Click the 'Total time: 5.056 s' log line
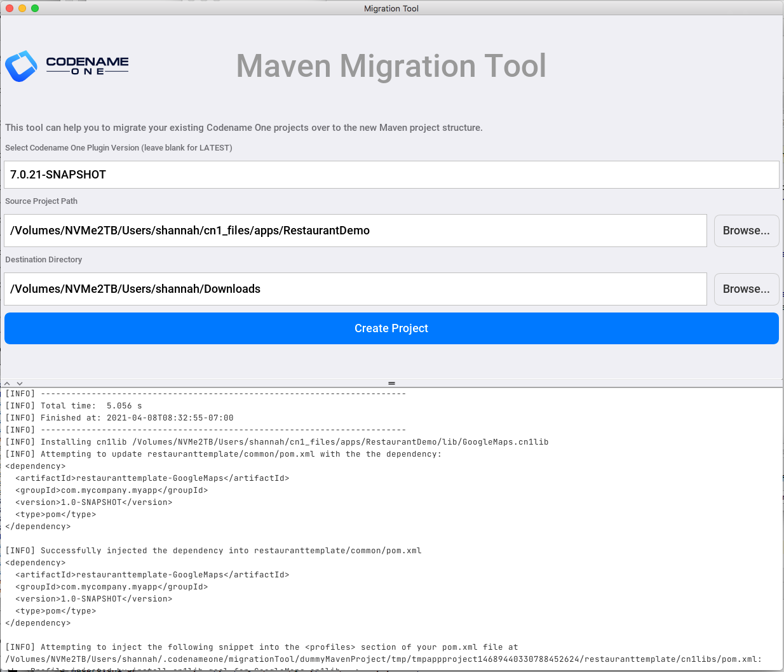The image size is (784, 672). [x=74, y=406]
